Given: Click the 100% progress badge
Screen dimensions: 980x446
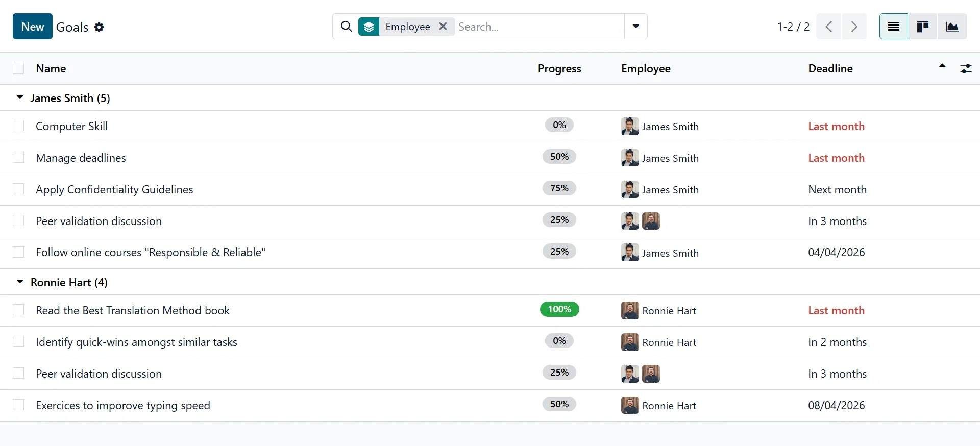Looking at the screenshot, I should point(559,309).
